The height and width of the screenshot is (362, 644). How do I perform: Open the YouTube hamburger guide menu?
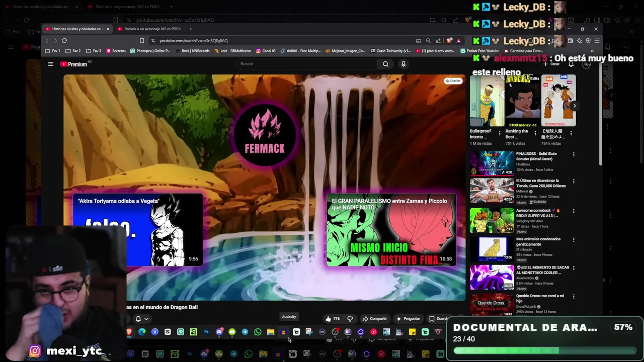pyautogui.click(x=50, y=64)
